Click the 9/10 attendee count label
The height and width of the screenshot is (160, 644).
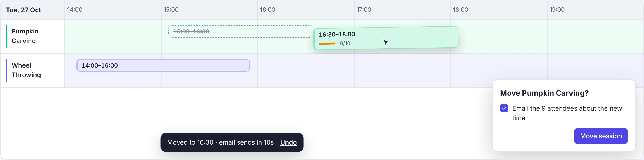(345, 44)
